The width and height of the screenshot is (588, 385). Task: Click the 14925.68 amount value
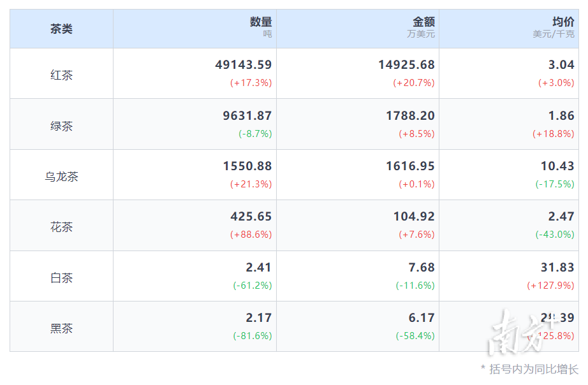coord(406,64)
